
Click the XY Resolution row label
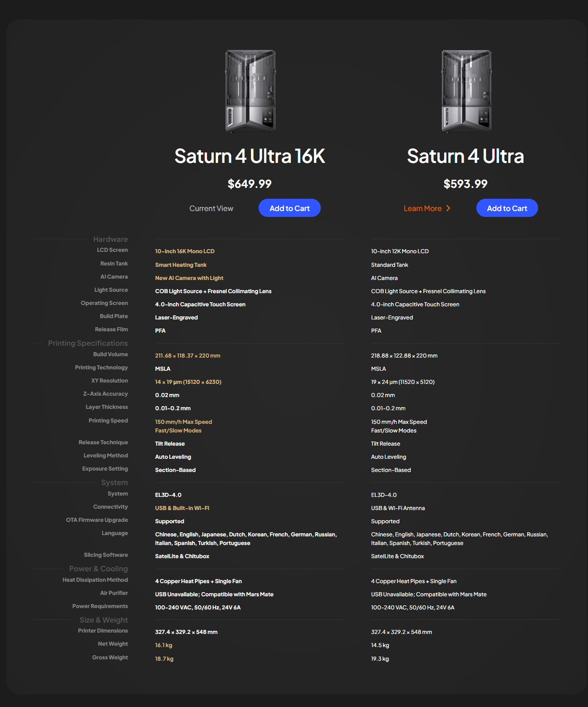pos(109,381)
